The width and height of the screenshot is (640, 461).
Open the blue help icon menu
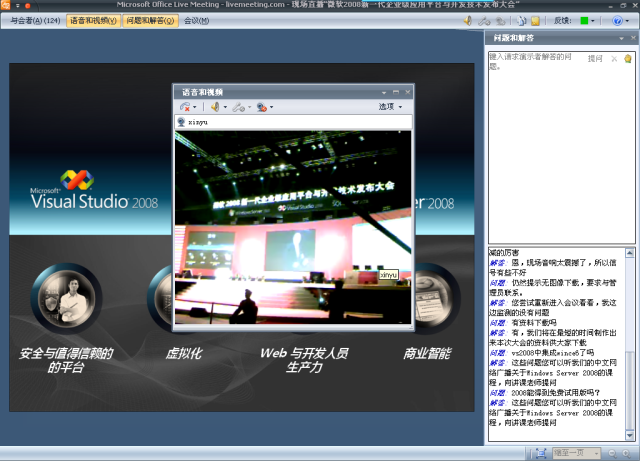(620, 20)
